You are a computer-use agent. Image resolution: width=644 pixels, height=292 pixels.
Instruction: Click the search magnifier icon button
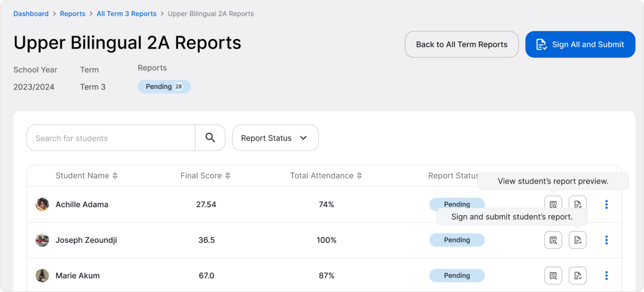coord(210,137)
